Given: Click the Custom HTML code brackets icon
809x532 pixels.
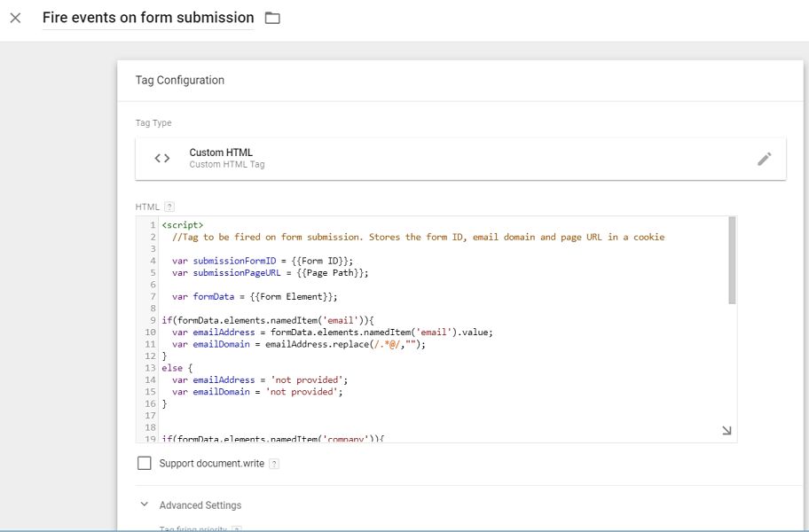Looking at the screenshot, I should [162, 159].
